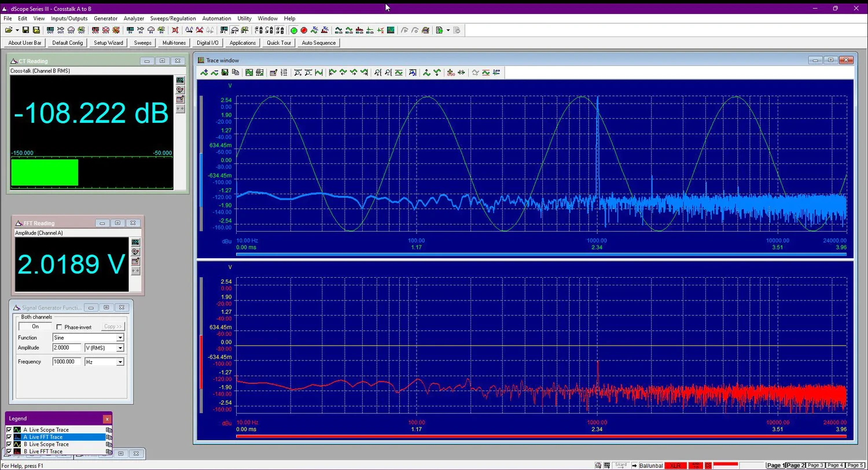Click the open folder icon in main toolbar

(9, 30)
